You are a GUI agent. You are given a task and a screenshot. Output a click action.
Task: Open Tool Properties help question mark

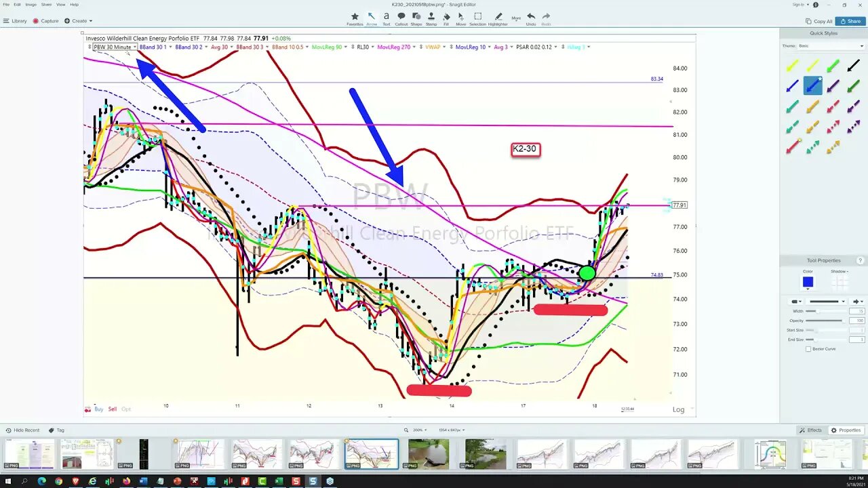[x=860, y=260]
